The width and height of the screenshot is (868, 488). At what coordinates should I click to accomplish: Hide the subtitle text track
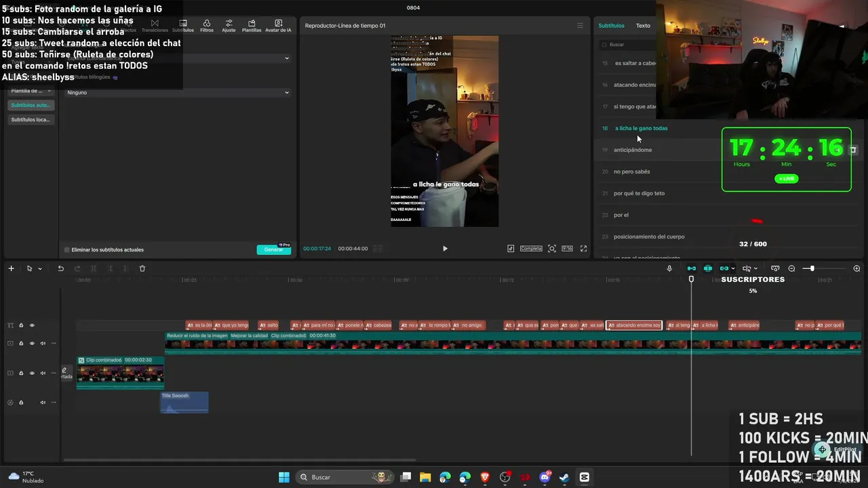(x=32, y=325)
